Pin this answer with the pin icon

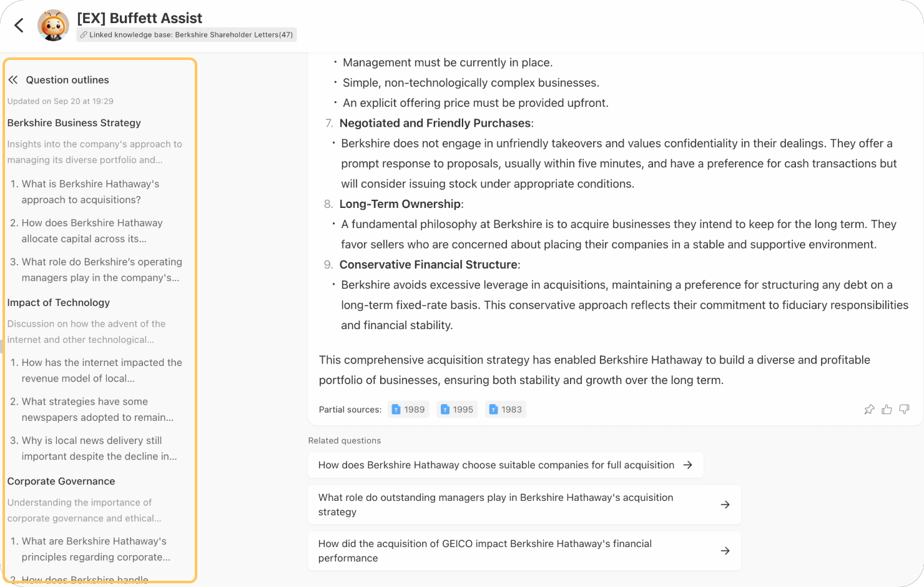coord(869,410)
